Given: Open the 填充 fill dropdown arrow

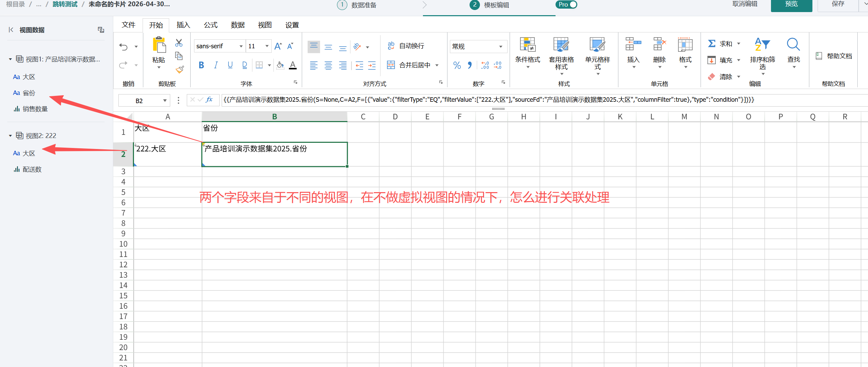Looking at the screenshot, I should 739,60.
